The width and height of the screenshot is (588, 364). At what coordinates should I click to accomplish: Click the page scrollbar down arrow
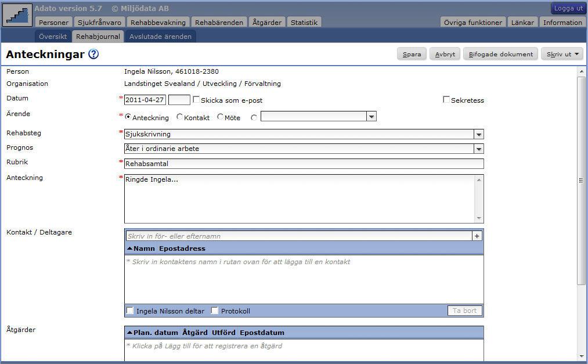pos(581,356)
